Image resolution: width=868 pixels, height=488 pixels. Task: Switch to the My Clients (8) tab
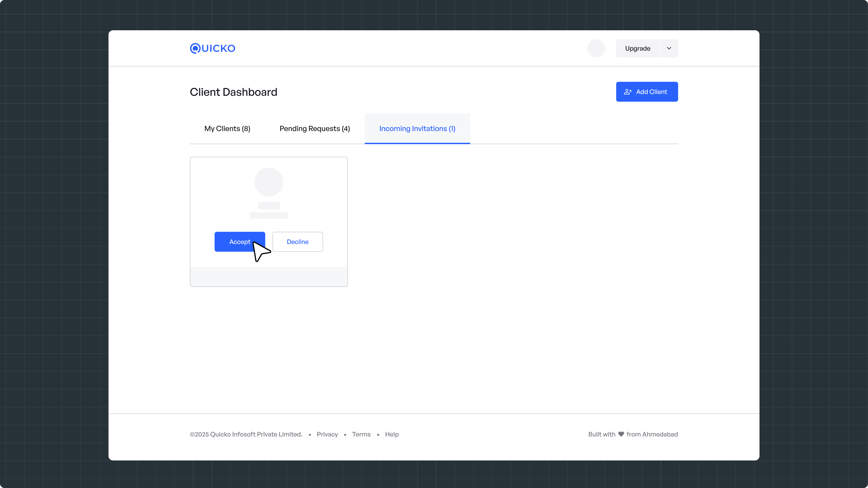click(x=227, y=129)
